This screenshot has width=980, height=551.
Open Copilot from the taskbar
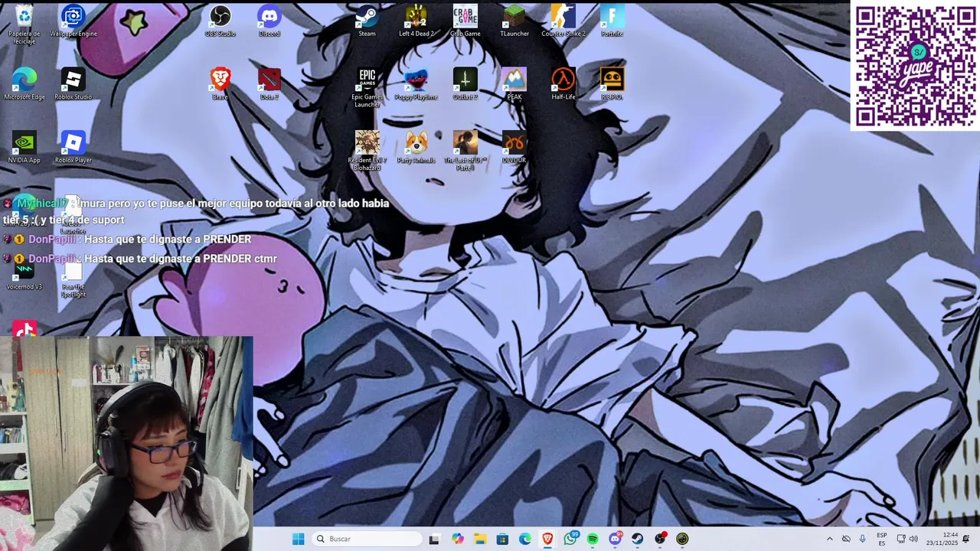(457, 539)
